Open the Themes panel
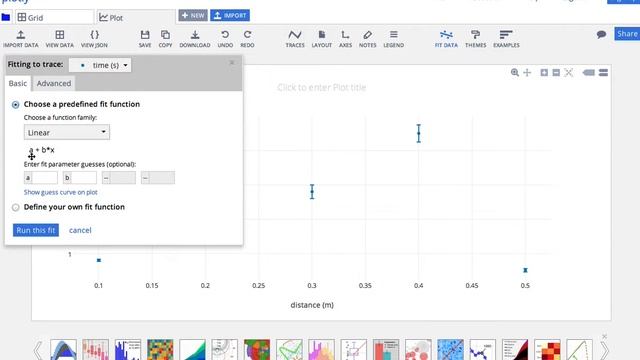The height and width of the screenshot is (360, 640). tap(476, 39)
